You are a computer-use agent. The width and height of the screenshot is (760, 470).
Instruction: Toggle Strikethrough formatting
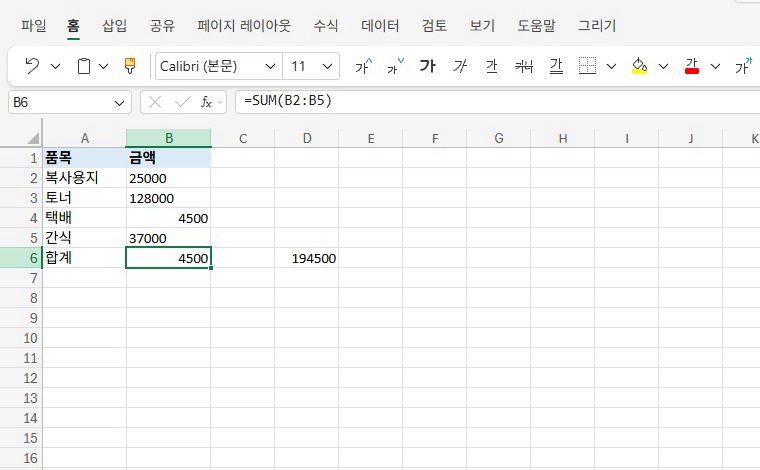524,66
